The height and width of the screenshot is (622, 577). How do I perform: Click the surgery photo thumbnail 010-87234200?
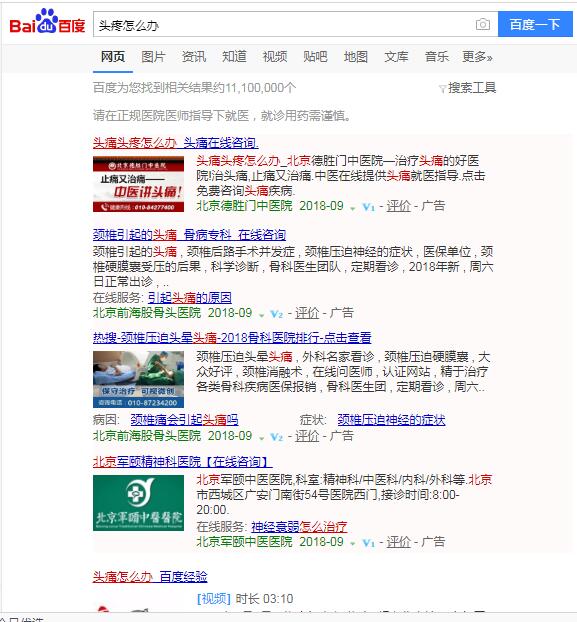coord(138,379)
